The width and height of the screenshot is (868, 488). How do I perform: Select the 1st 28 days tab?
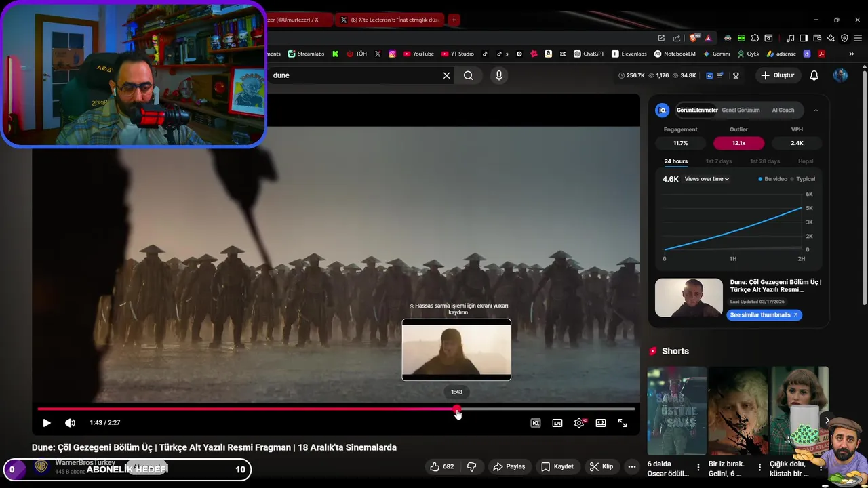tap(765, 161)
